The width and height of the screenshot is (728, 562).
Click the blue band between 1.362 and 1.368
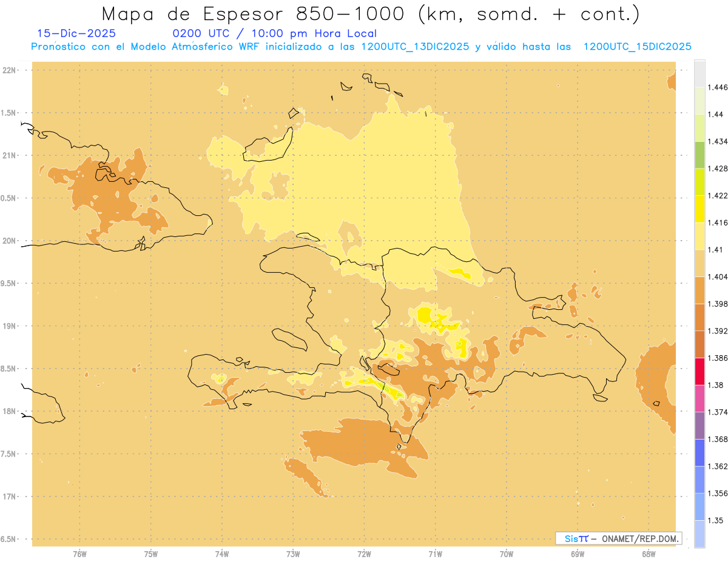coord(699,453)
